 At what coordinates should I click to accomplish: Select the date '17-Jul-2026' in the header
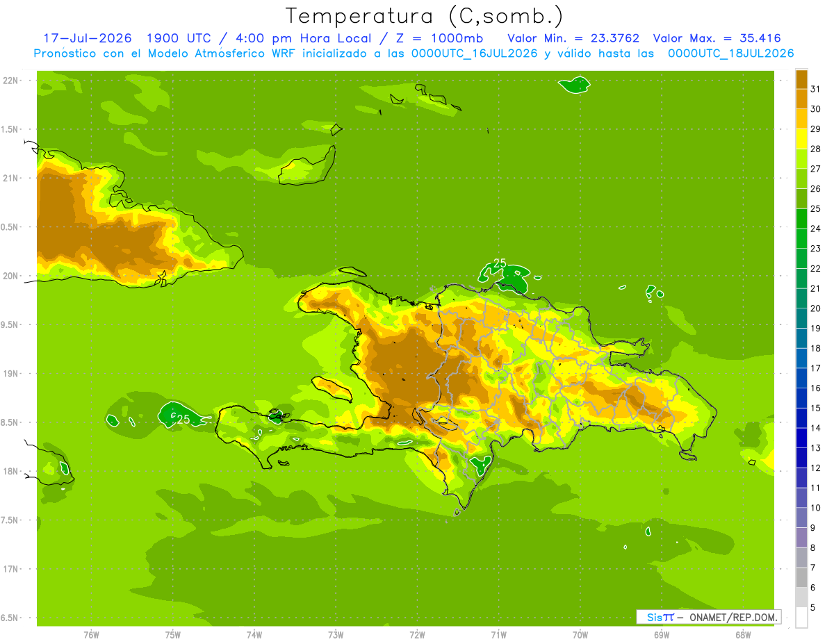(88, 38)
